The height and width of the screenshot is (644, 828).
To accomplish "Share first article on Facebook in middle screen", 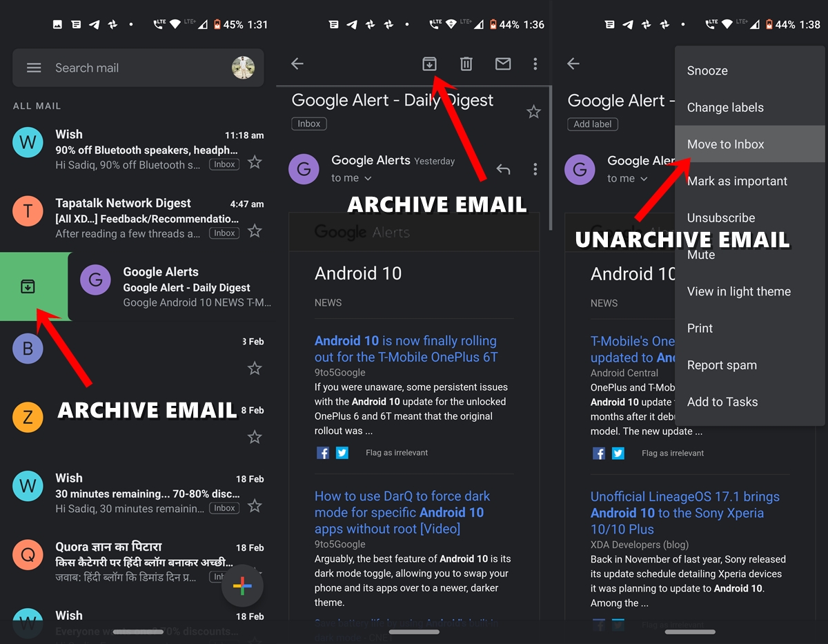I will (x=322, y=453).
